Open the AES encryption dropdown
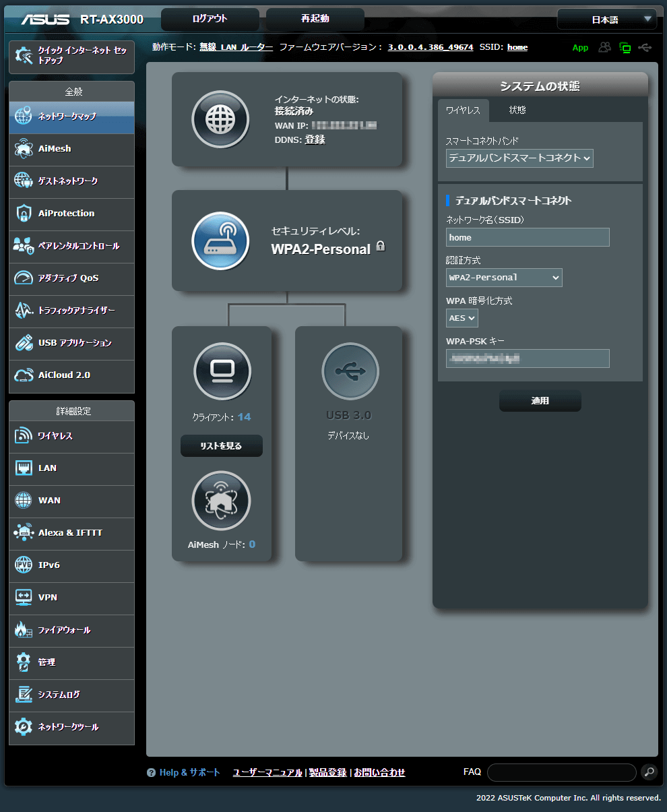Image resolution: width=667 pixels, height=812 pixels. [462, 318]
